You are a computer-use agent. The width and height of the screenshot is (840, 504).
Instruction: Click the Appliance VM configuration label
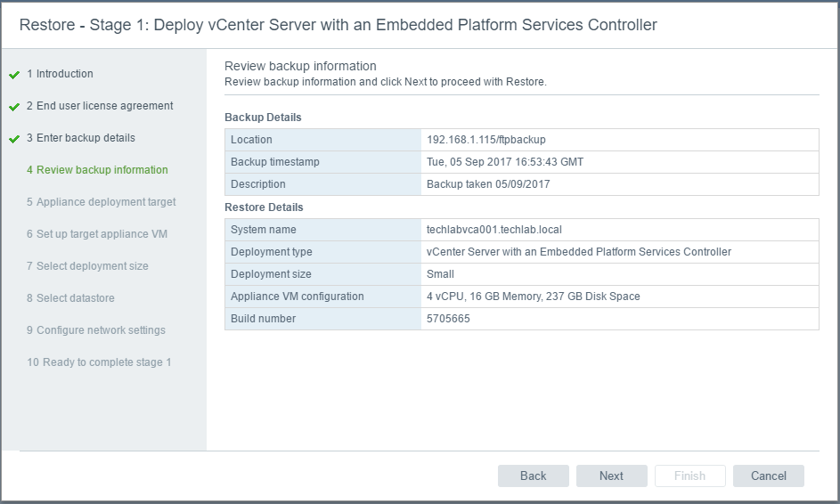[x=297, y=297]
